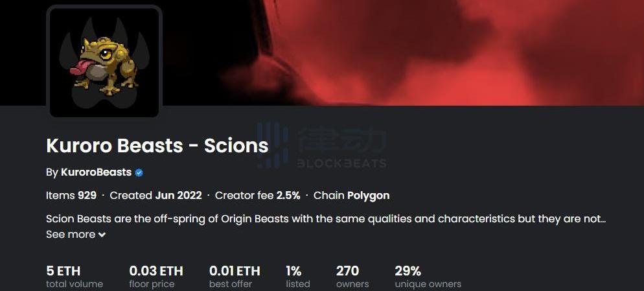Viewport: 644px width, 291px height.
Task: Click the Created Jun 2022 info
Action: (155, 195)
